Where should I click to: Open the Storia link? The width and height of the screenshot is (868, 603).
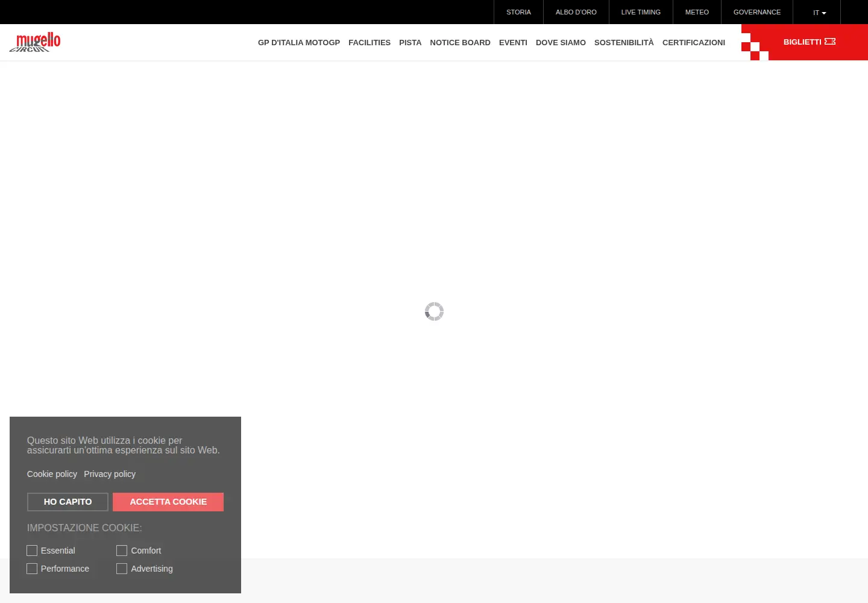coord(518,12)
